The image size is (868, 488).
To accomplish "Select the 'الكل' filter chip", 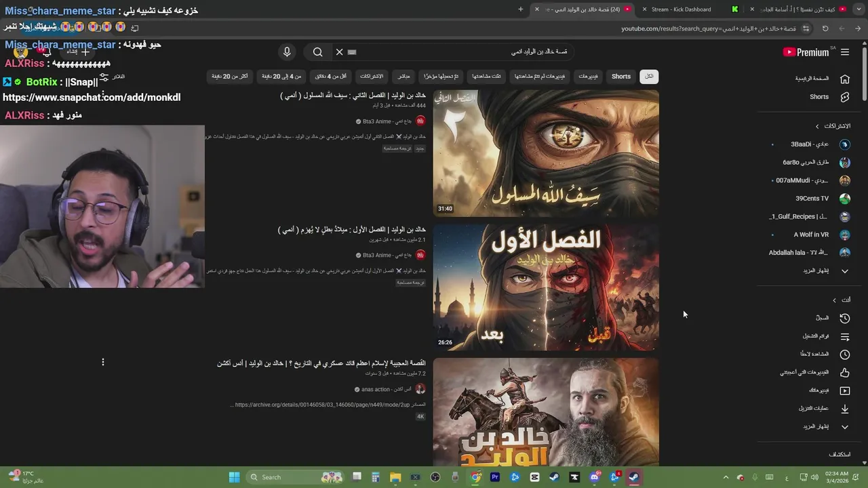I will [649, 77].
